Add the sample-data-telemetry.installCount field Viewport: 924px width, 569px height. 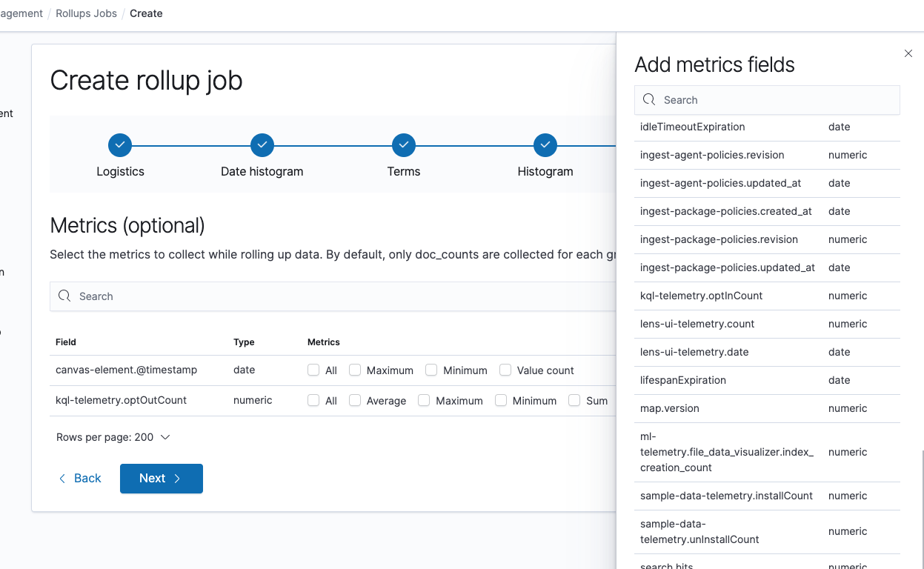(767, 496)
